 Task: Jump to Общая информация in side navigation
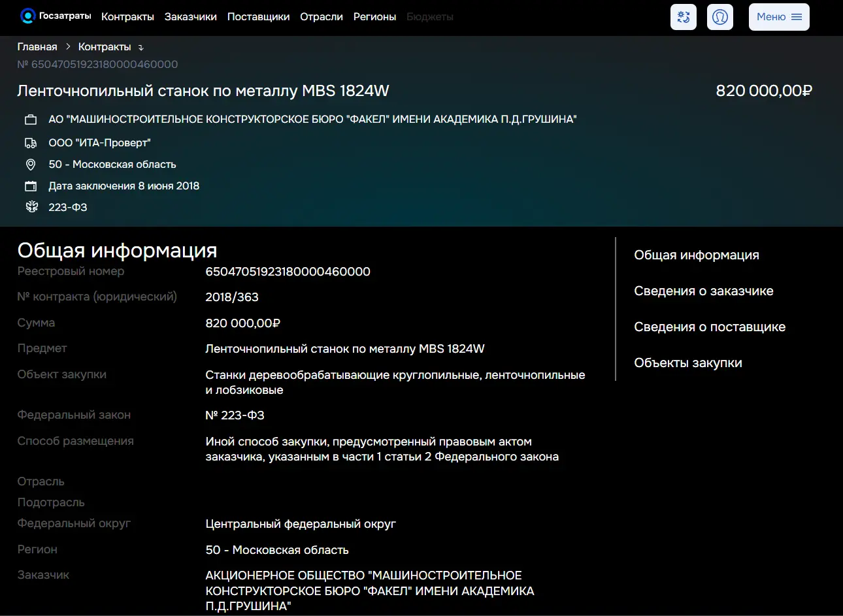click(697, 255)
